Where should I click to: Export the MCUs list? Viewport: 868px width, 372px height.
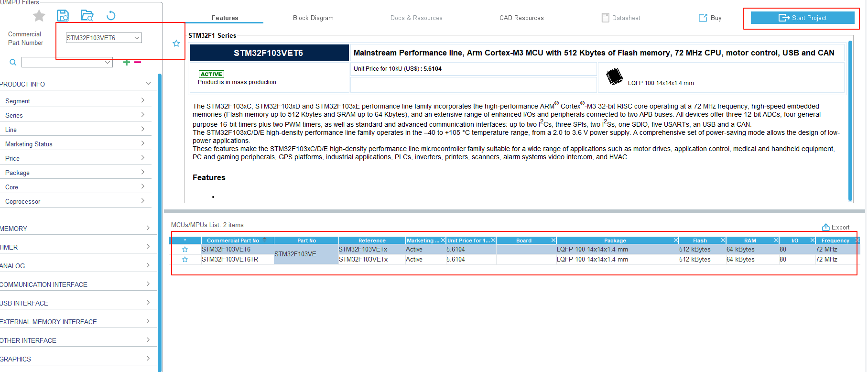836,227
